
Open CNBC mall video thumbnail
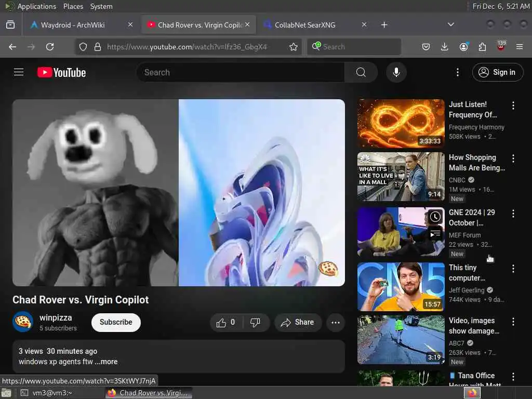pos(401,177)
